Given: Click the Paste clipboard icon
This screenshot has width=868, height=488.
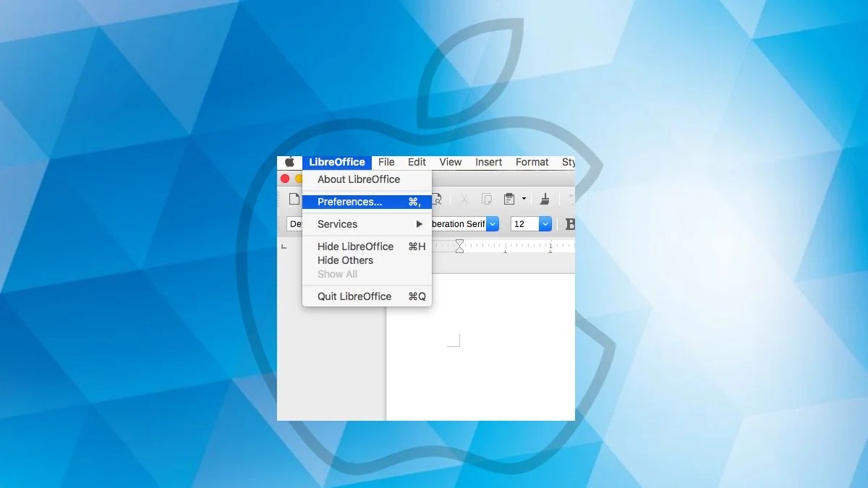Looking at the screenshot, I should (x=509, y=199).
